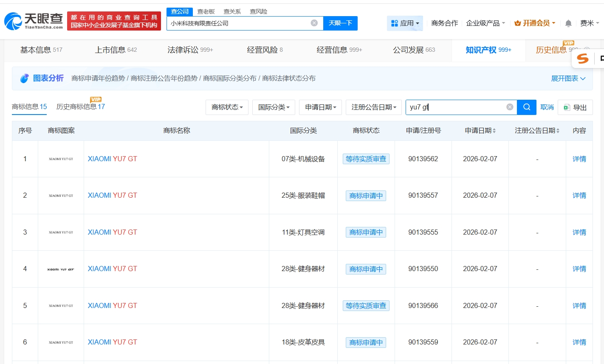This screenshot has height=364, width=604.
Task: Open trademark image thumbnail in row 6
Action: tap(61, 342)
